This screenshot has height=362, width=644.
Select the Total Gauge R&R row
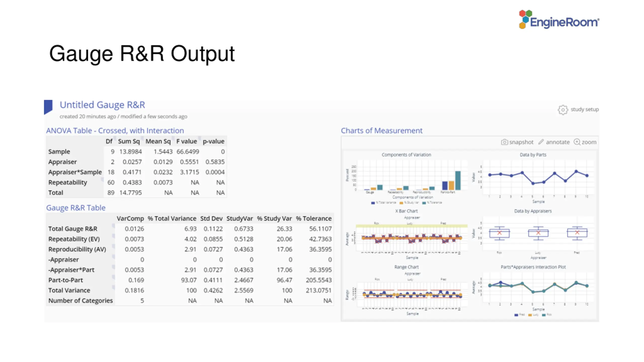point(190,229)
